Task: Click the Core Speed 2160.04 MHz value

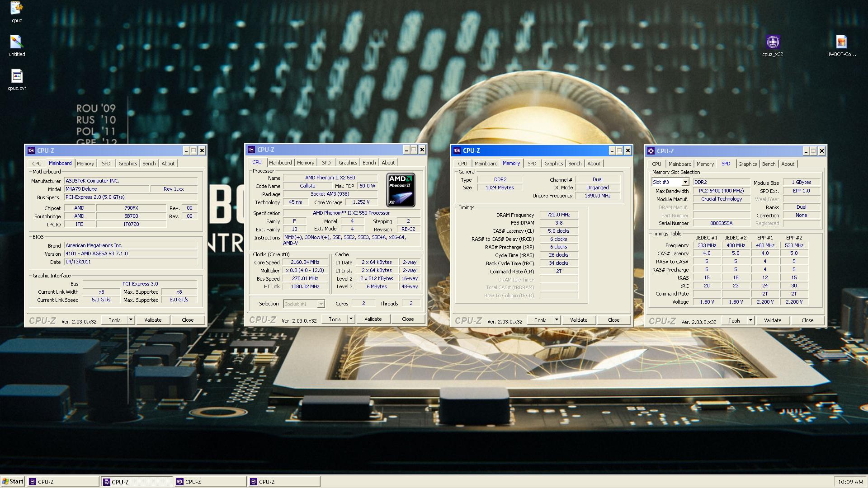Action: coord(305,262)
